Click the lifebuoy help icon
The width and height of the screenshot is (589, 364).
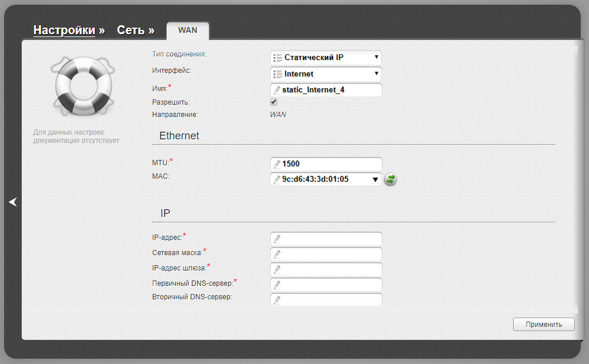pos(83,86)
